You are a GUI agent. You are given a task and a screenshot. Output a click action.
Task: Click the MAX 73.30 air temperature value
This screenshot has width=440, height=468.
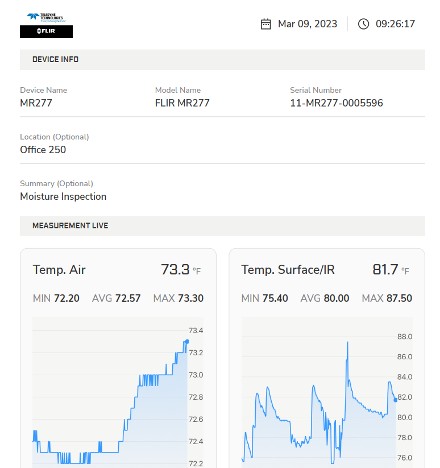click(178, 298)
